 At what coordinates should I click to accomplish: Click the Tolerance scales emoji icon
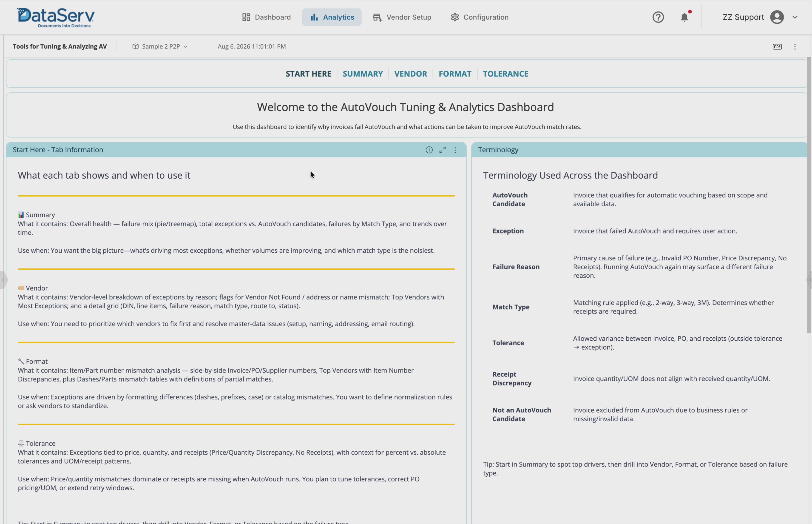(x=21, y=443)
